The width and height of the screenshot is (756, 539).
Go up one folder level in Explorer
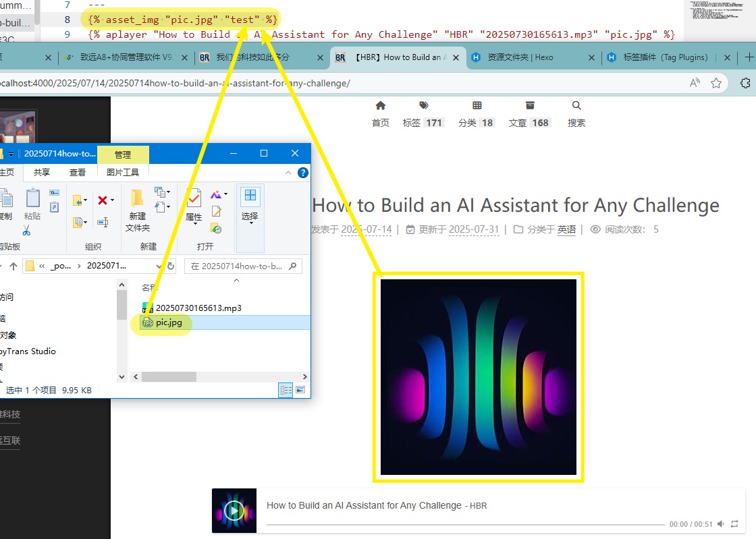point(13,266)
